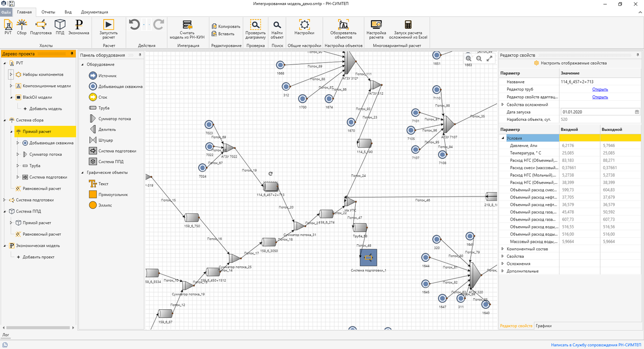Select Труба equipment item
The image size is (644, 349).
(x=99, y=108)
